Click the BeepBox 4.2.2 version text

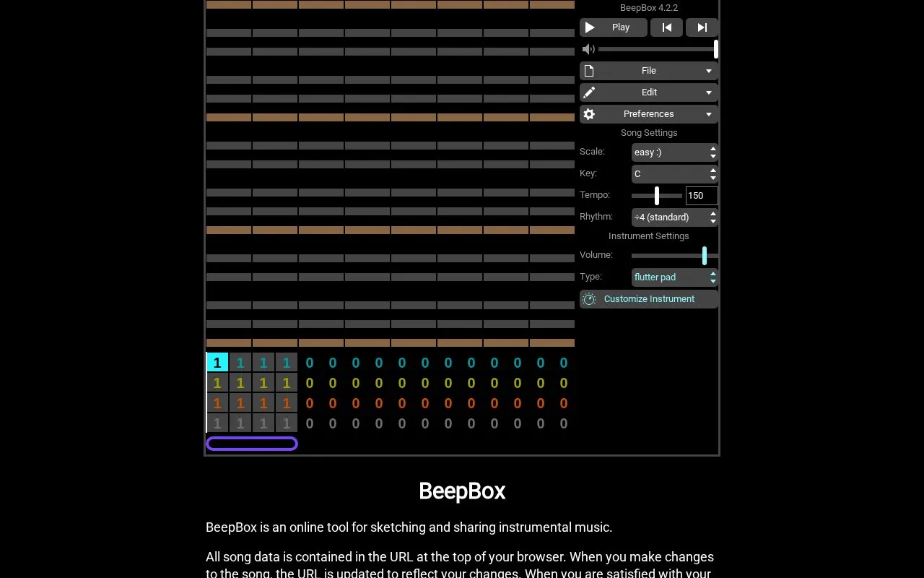click(649, 8)
